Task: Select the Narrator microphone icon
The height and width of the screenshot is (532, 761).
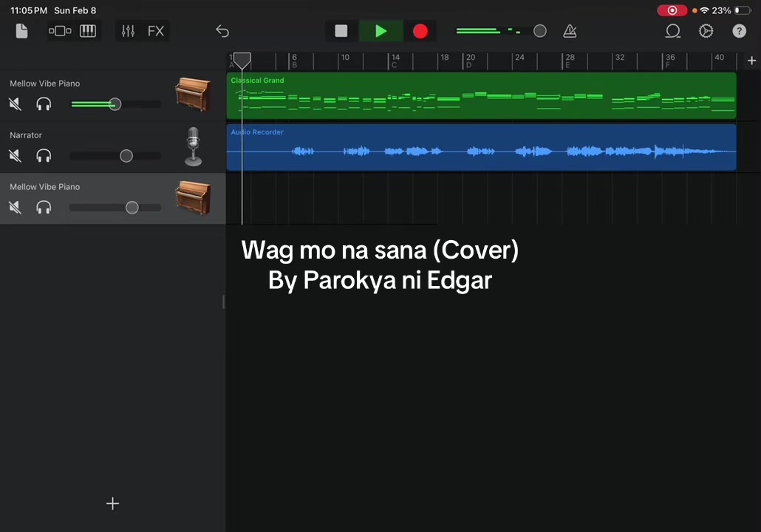Action: [193, 146]
